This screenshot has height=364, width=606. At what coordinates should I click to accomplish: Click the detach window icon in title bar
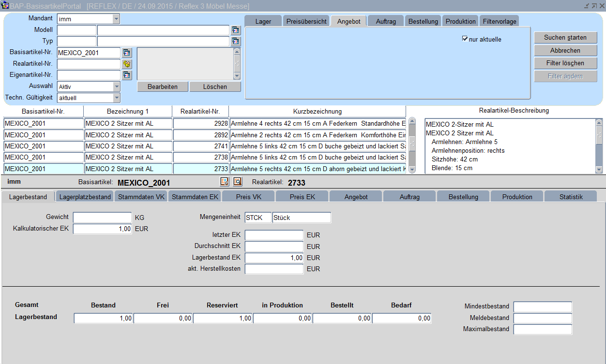pos(593,6)
